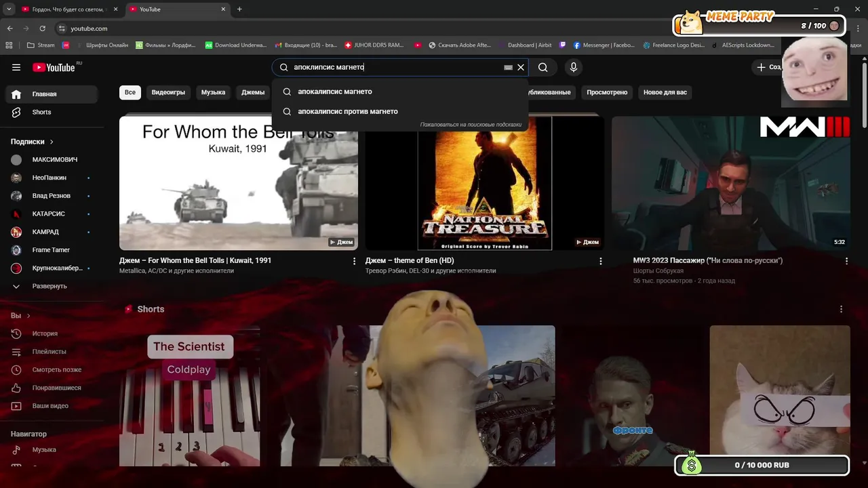
Task: Open The Scientist Coldplay short
Action: tap(189, 396)
